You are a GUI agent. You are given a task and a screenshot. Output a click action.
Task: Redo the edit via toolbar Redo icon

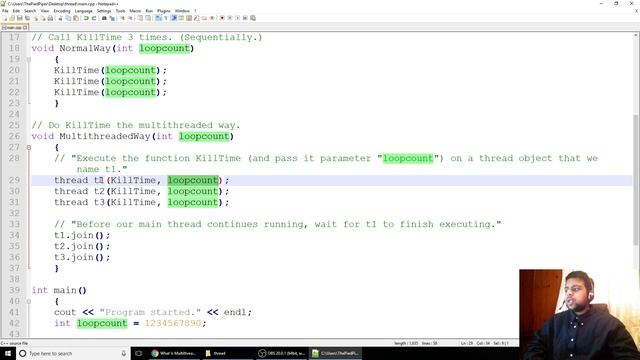[94, 18]
